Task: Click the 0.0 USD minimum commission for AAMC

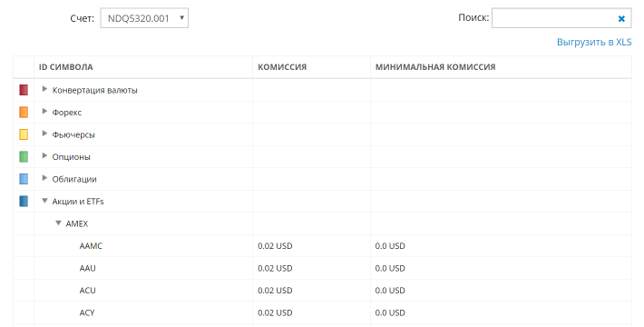Action: pyautogui.click(x=390, y=246)
